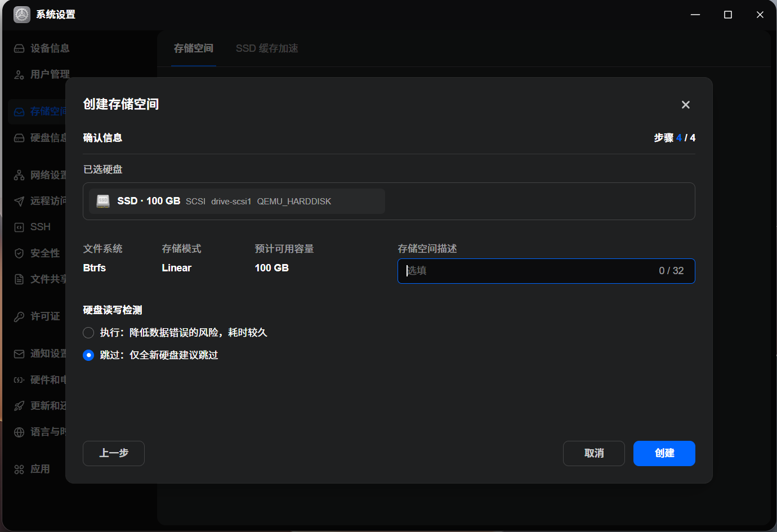Click the 步骤 4 / 4 indicator

[x=675, y=138]
